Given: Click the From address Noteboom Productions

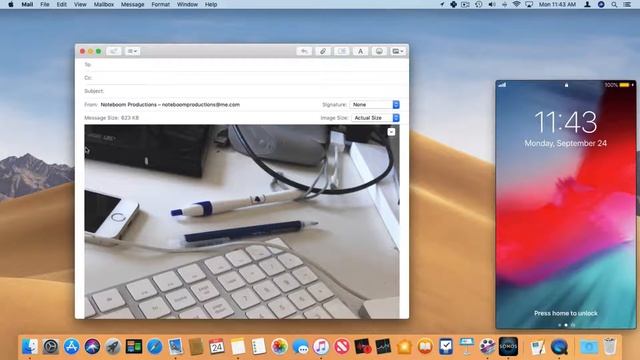Looking at the screenshot, I should click(170, 105).
